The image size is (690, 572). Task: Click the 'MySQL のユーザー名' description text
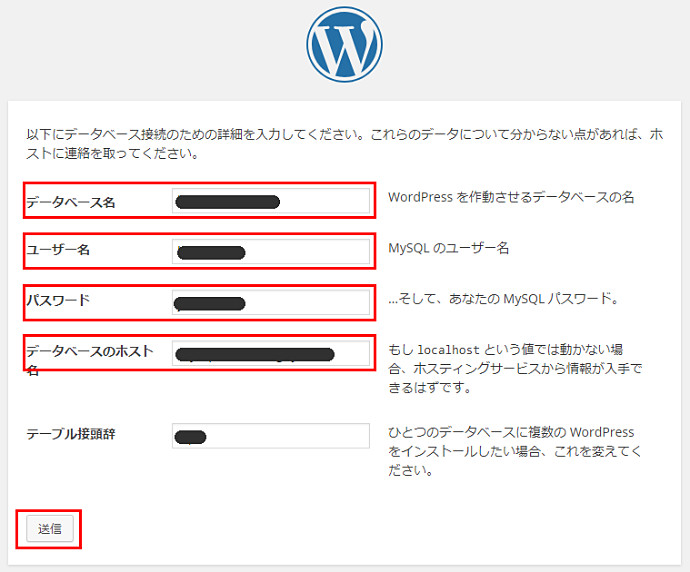point(448,248)
